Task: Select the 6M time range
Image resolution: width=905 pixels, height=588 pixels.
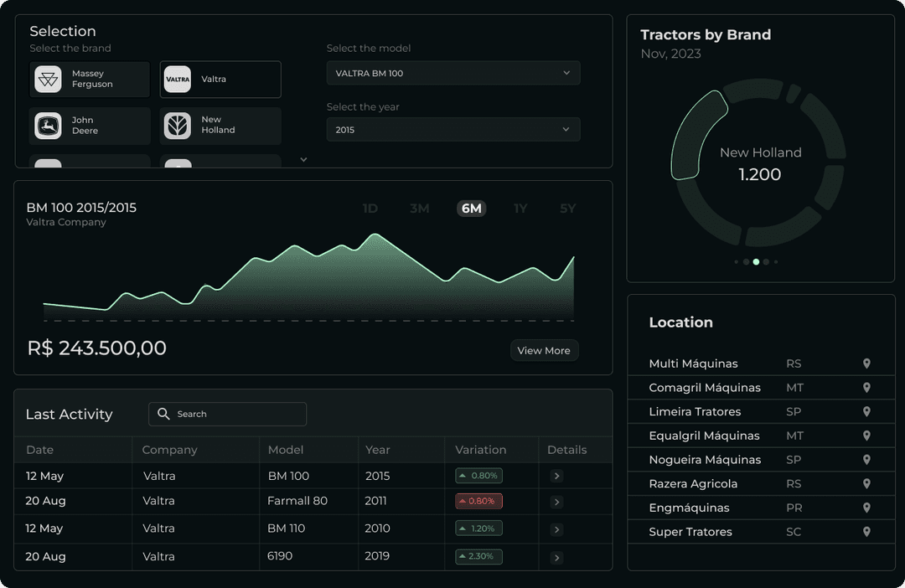Action: (472, 209)
